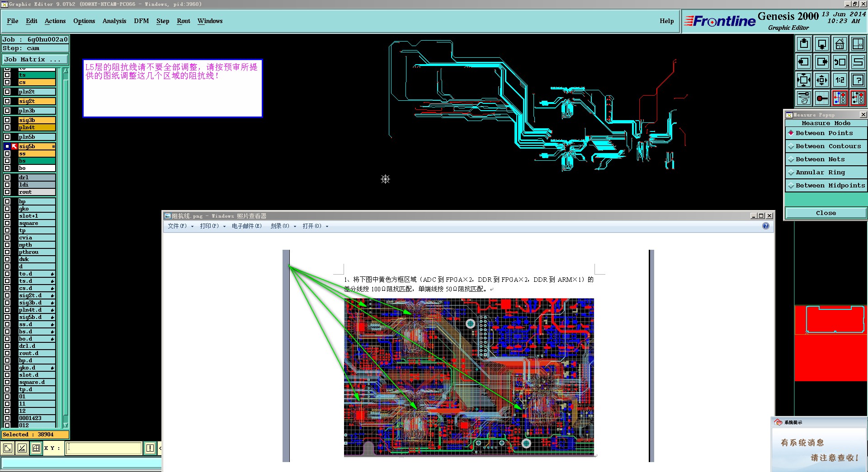Open the wrench and palette graphic options icon
Screen dimensions: 868x472
804,98
